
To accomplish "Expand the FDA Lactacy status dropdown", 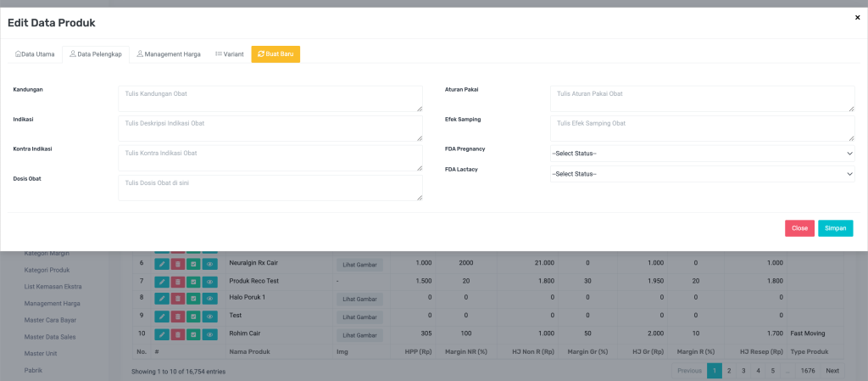I will [x=702, y=174].
